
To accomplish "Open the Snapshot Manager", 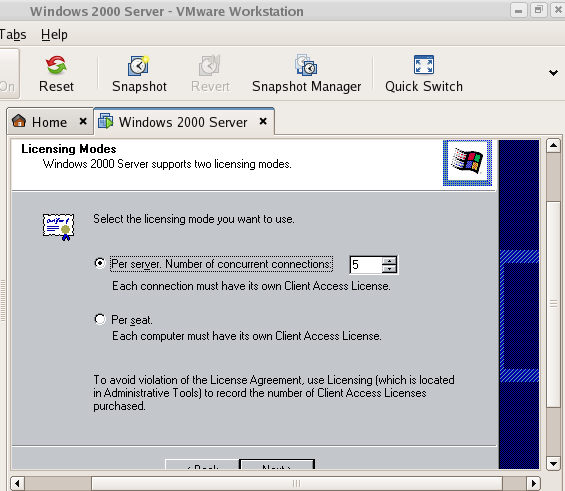I will pyautogui.click(x=306, y=65).
